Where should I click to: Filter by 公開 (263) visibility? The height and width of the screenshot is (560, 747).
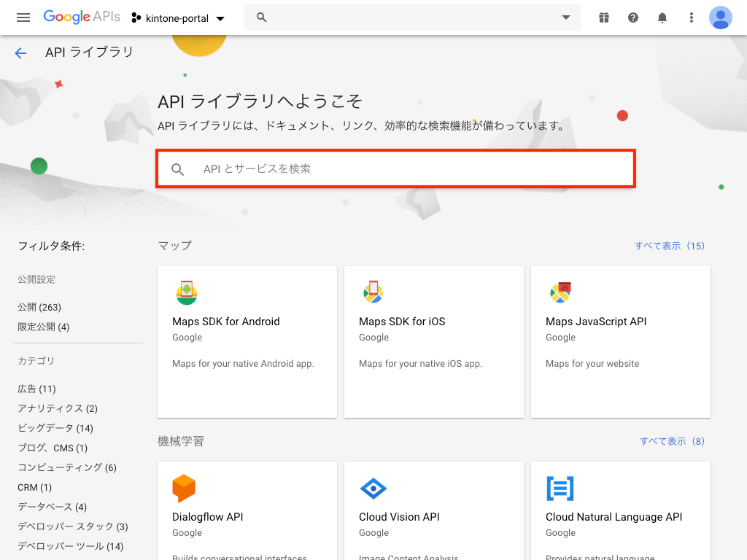(x=39, y=307)
